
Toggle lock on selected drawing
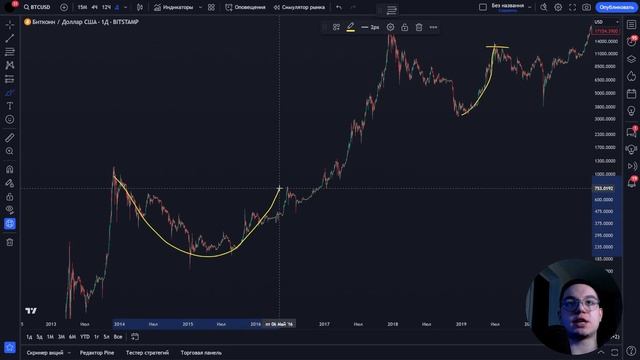click(404, 27)
